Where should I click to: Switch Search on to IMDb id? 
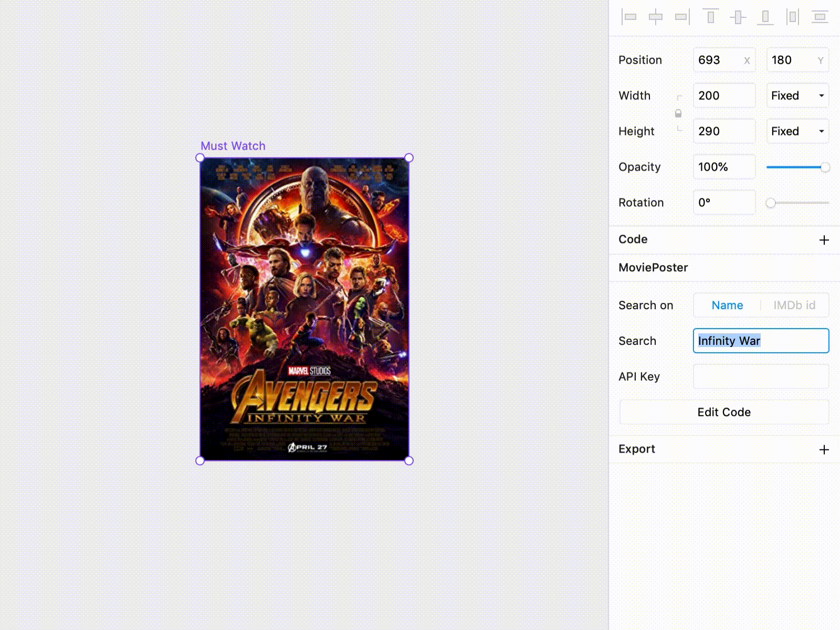click(794, 305)
